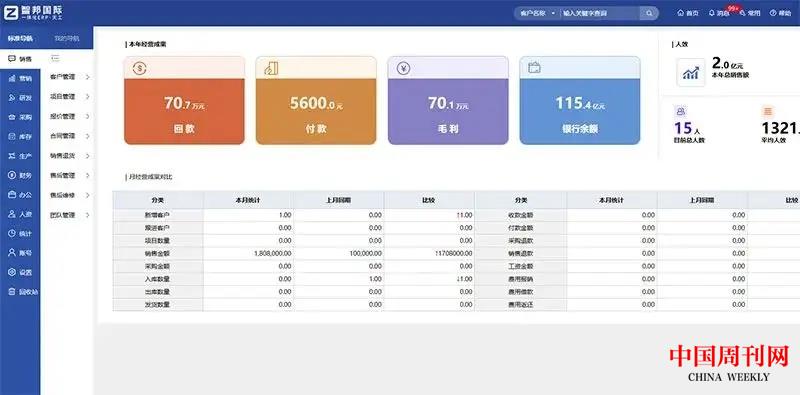Click the orange 回款 summary card
The height and width of the screenshot is (395, 800).
(x=184, y=101)
